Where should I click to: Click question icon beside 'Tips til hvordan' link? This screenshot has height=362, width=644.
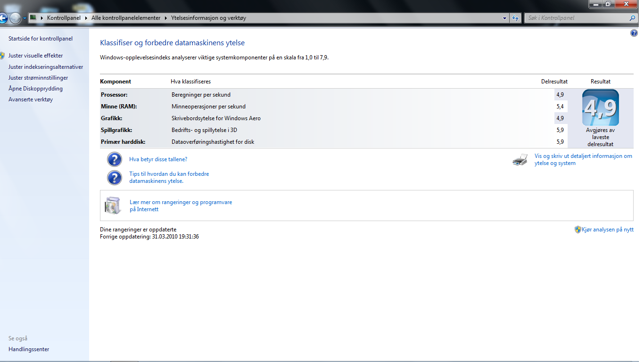pos(115,178)
